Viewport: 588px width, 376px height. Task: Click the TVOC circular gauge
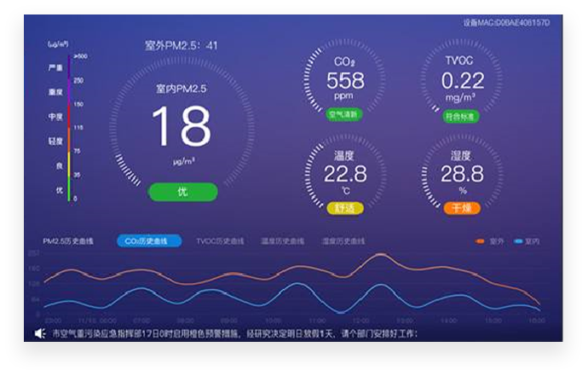tap(463, 82)
